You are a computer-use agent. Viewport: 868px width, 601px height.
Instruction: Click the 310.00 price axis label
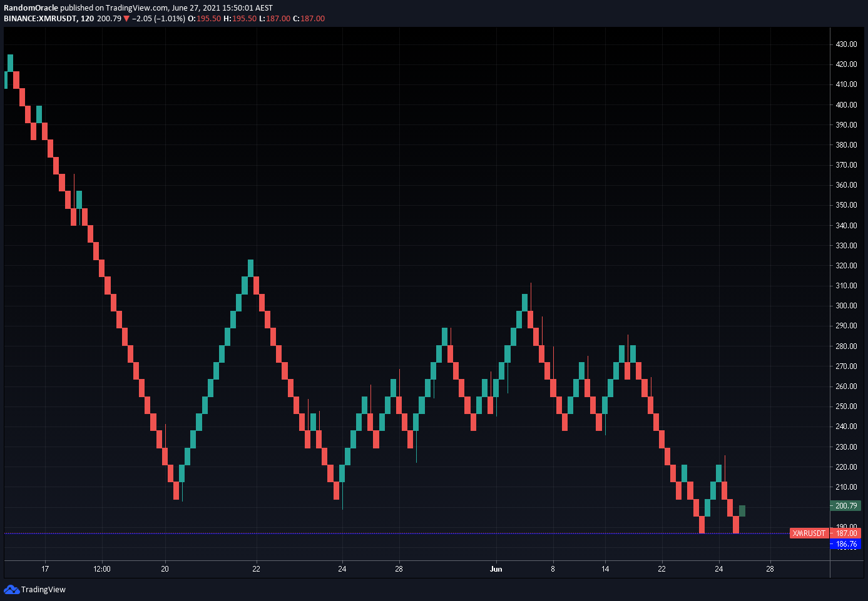846,286
